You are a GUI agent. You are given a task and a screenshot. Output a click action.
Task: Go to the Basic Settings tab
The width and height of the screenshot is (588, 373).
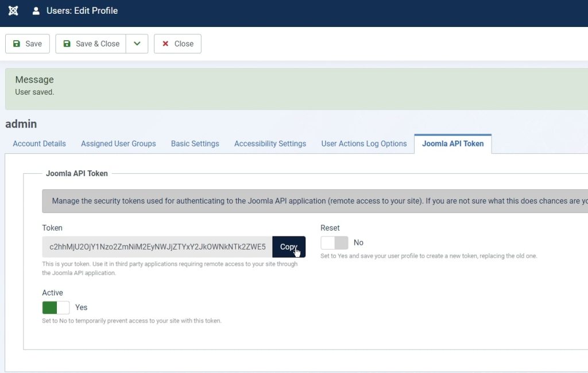195,143
